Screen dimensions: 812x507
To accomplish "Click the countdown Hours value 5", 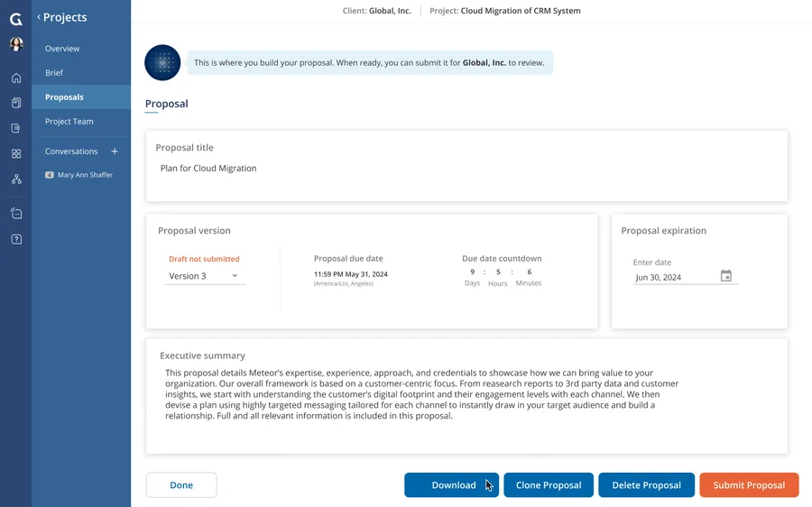I will point(498,272).
